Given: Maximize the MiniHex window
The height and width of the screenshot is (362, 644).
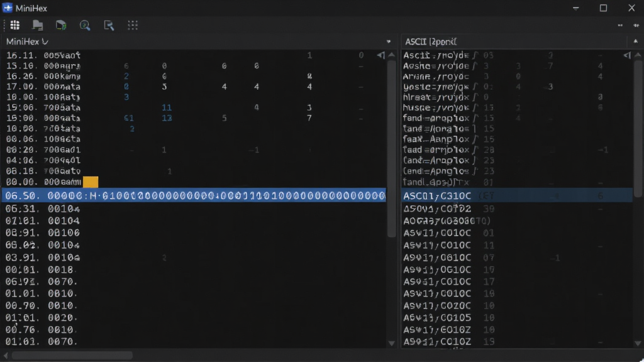Looking at the screenshot, I should 603,8.
